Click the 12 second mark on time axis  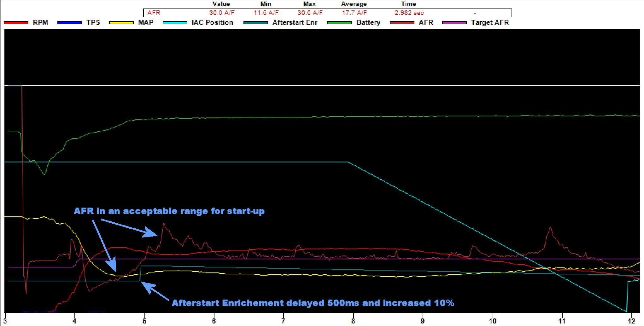pos(631,321)
